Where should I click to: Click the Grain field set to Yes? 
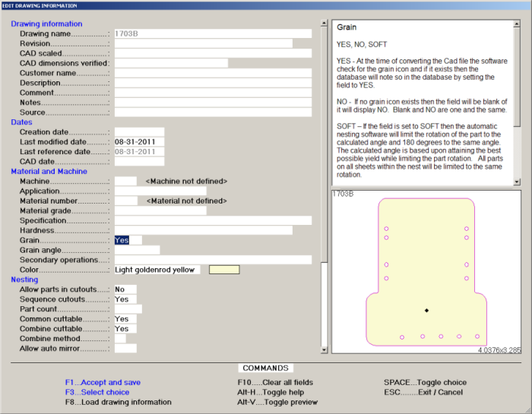click(127, 240)
